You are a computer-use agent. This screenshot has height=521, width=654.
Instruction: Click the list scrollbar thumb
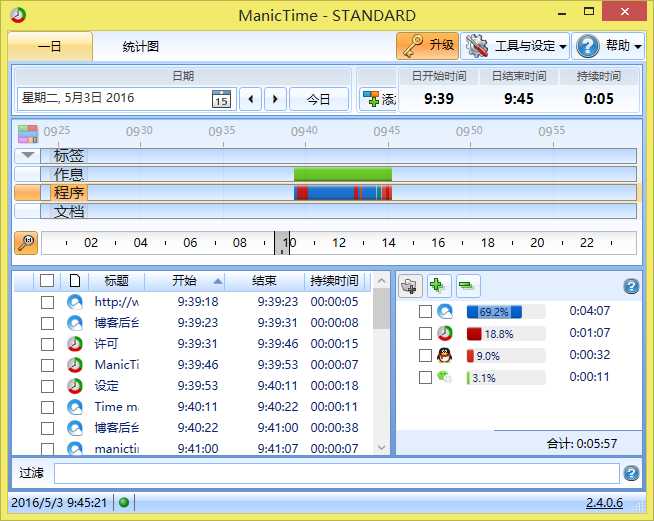click(381, 309)
